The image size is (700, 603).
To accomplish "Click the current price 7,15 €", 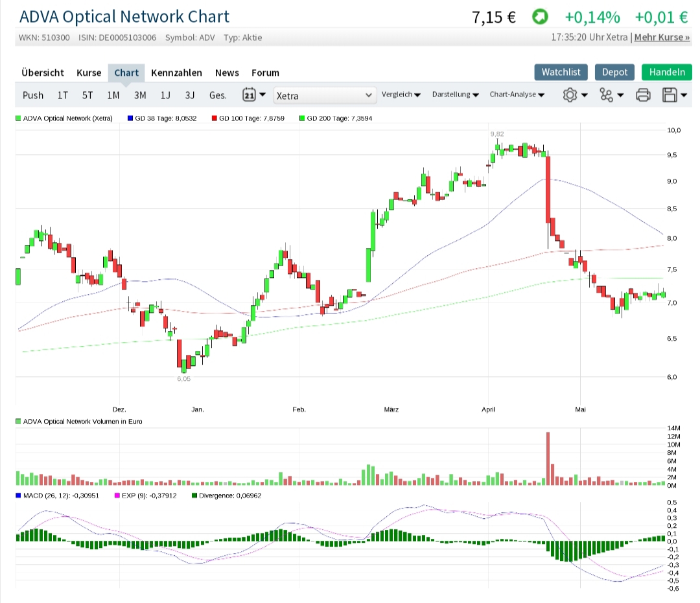I will pos(494,17).
